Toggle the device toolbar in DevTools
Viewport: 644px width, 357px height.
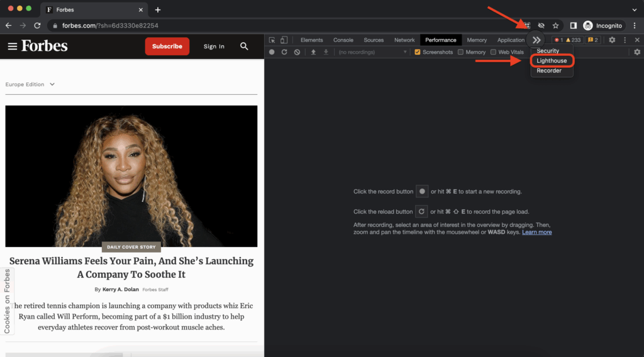[284, 40]
